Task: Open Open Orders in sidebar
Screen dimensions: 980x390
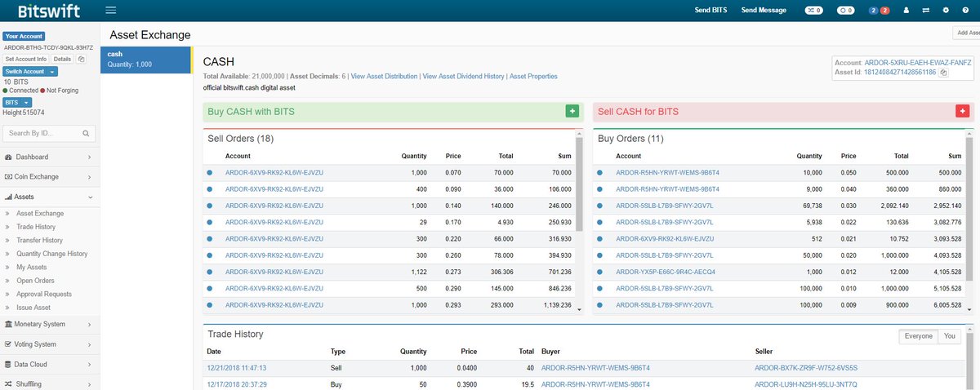Action: pyautogui.click(x=35, y=281)
